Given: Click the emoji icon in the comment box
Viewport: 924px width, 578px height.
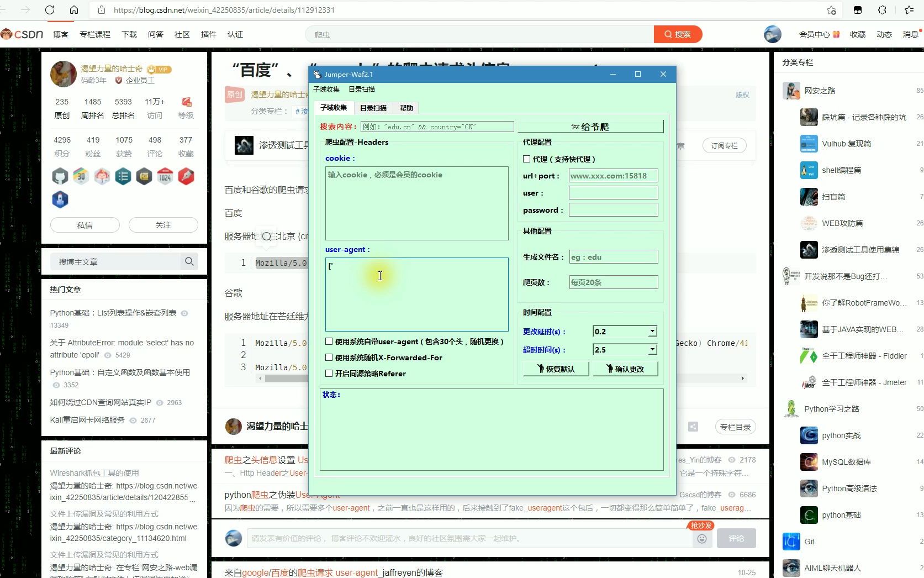Looking at the screenshot, I should pos(701,538).
